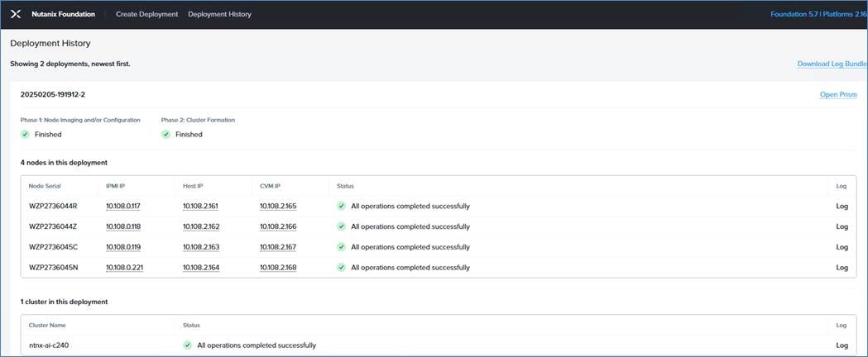868x357 pixels.
Task: Open Log for node WZP2736044R
Action: point(842,206)
